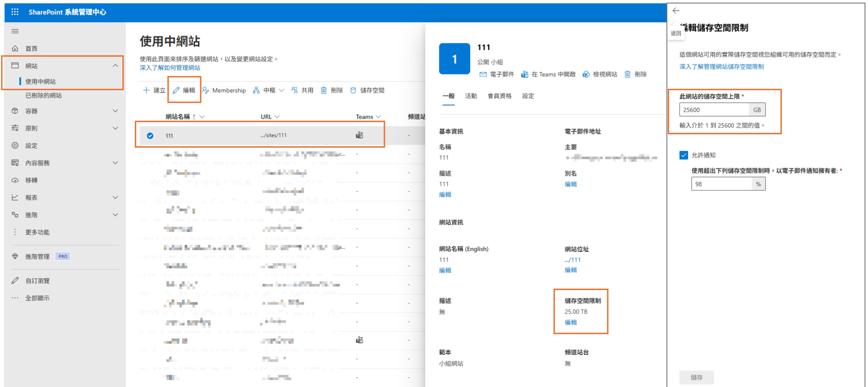Click the Hub (中樞) network icon
Viewport: 868px width, 387px height.
tap(256, 90)
